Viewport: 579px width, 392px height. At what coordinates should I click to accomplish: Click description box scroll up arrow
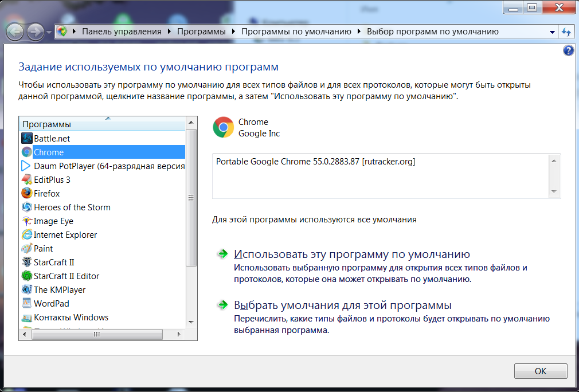(x=554, y=160)
